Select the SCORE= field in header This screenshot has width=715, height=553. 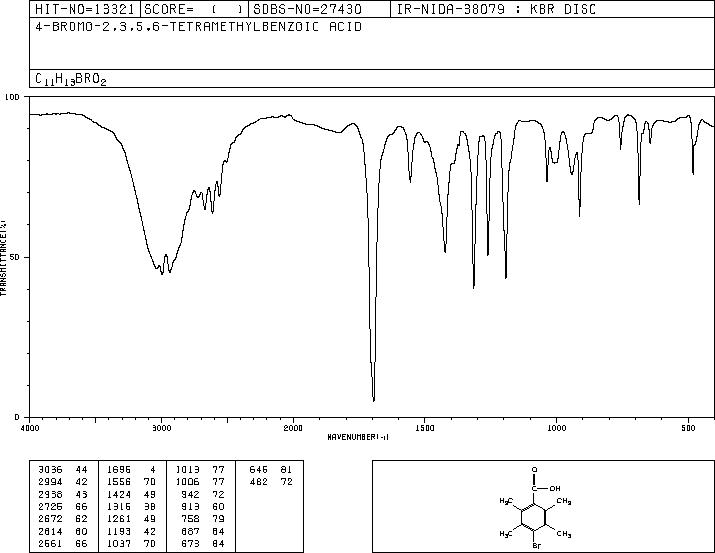[194, 9]
